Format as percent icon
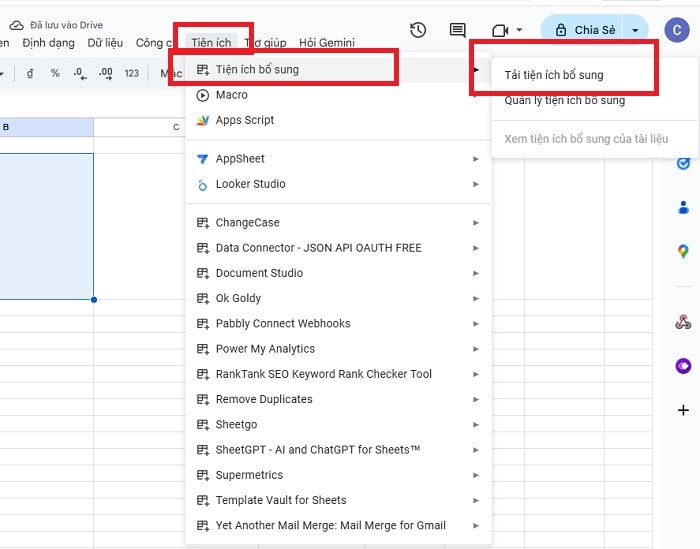The image size is (700, 549). [55, 73]
